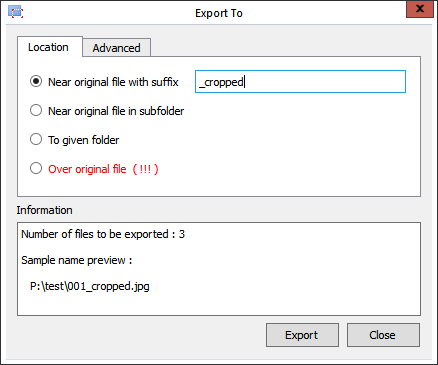438x365 pixels.
Task: Click the 'Near original file with suffix' label
Action: click(x=113, y=82)
